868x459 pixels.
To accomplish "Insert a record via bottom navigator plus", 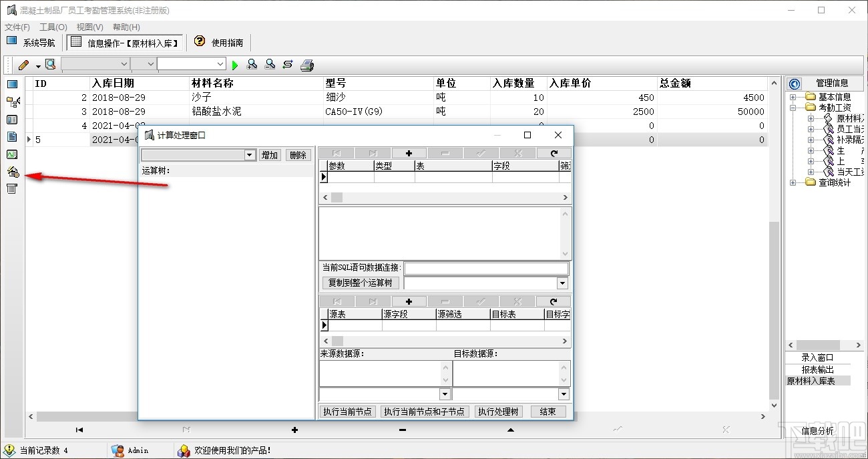I will point(294,430).
